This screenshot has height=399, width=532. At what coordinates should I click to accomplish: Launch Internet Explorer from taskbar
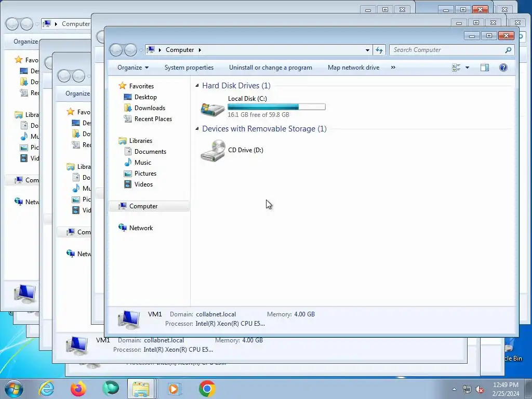click(46, 389)
